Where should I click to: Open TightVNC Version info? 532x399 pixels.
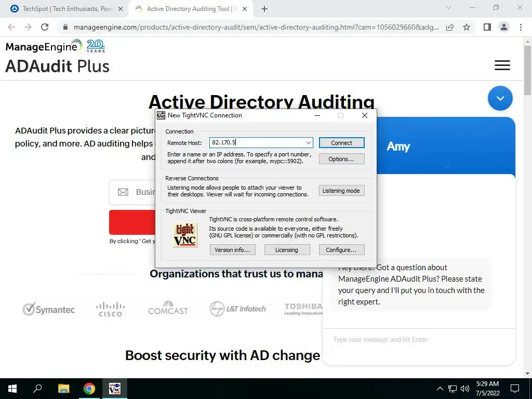(x=232, y=250)
